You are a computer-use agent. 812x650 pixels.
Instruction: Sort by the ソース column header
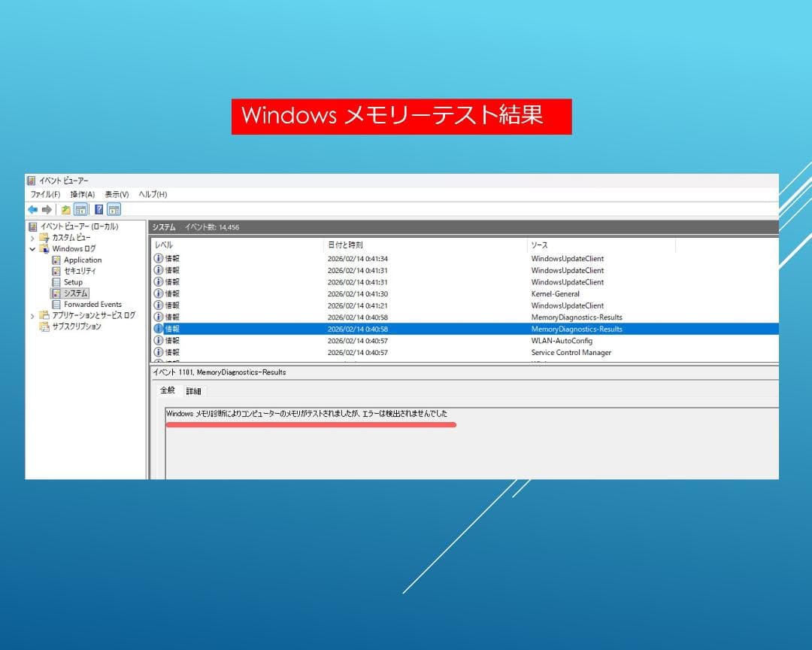(601, 245)
